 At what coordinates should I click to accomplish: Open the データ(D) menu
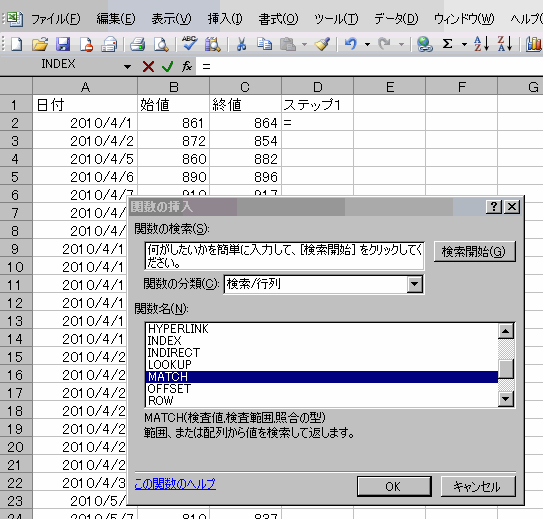pyautogui.click(x=396, y=19)
